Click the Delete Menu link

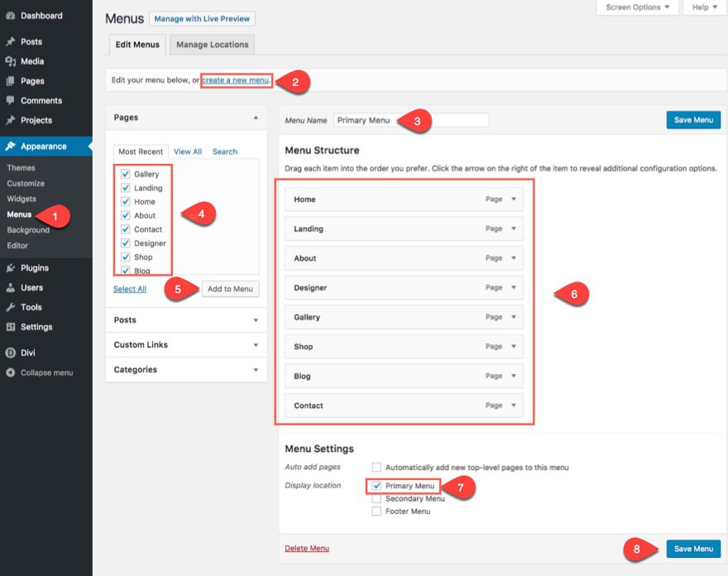pos(307,549)
